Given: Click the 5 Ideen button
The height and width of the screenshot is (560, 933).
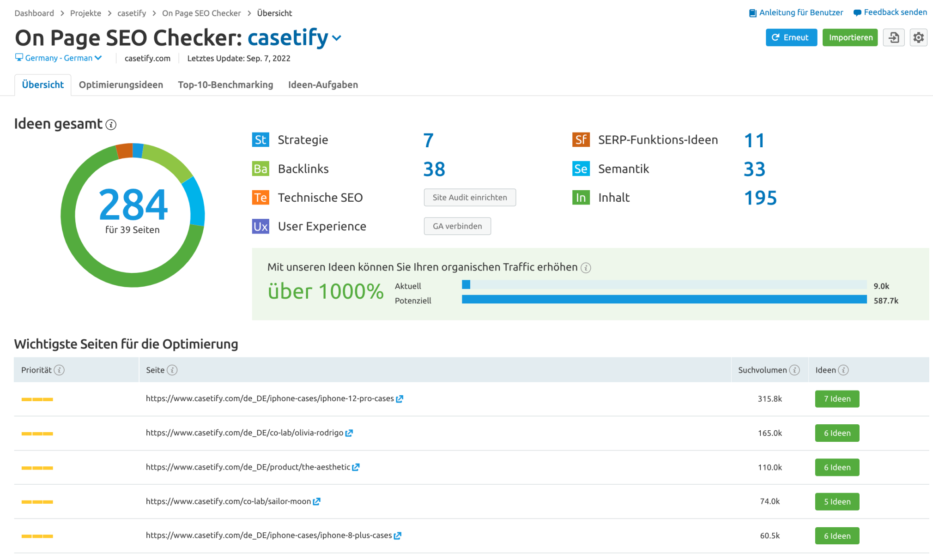Looking at the screenshot, I should click(x=837, y=501).
